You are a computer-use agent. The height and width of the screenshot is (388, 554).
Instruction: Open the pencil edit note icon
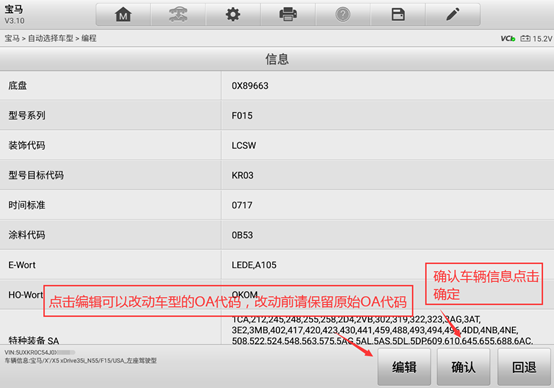453,15
